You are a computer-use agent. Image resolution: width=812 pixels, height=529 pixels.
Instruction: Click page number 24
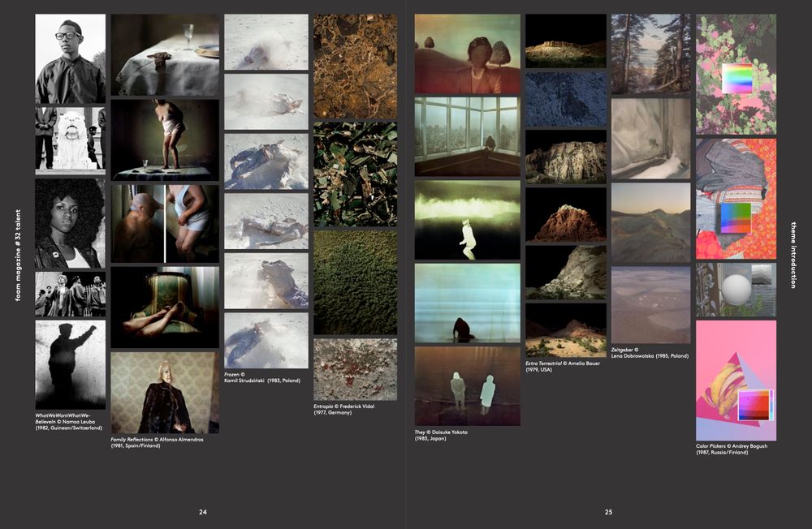tap(203, 512)
